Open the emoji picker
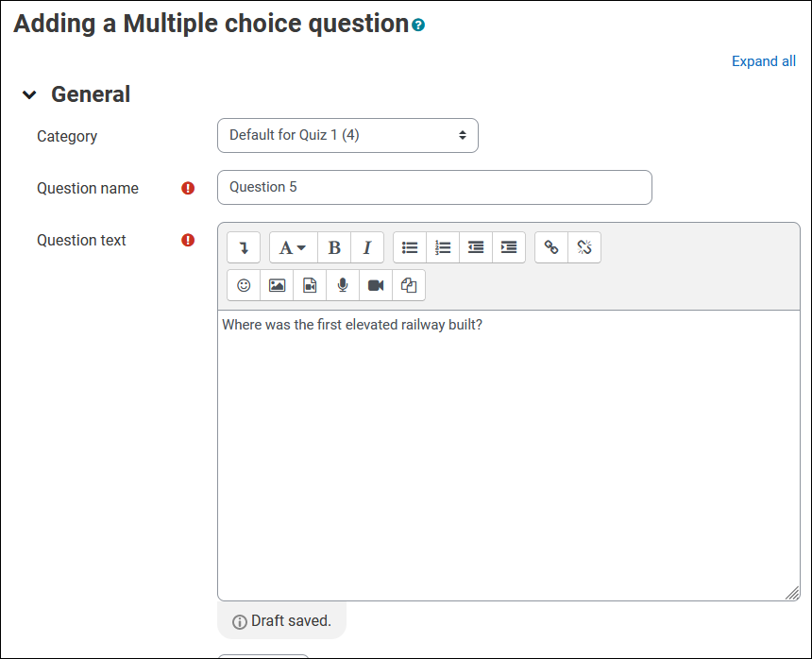Screen dimensions: 812x659 point(244,285)
